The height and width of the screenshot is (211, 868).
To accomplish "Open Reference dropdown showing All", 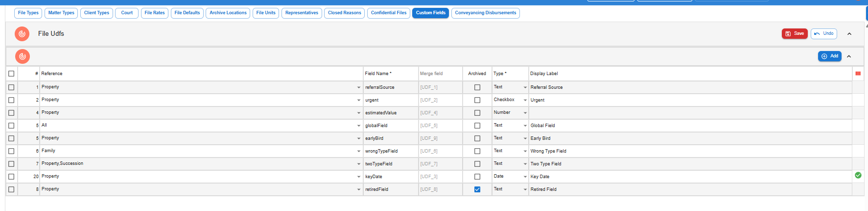I will (359, 126).
